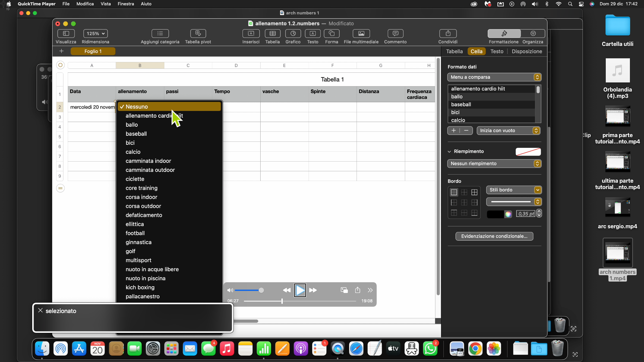Open zoom 125% dropdown
Image resolution: width=644 pixels, height=362 pixels.
pos(96,34)
